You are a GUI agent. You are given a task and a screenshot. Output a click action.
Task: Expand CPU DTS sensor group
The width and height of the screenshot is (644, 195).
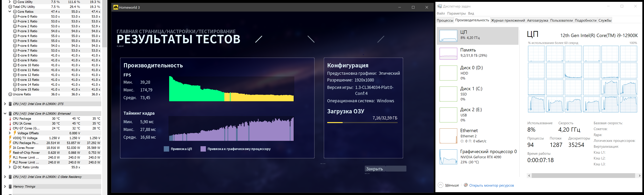click(5, 104)
